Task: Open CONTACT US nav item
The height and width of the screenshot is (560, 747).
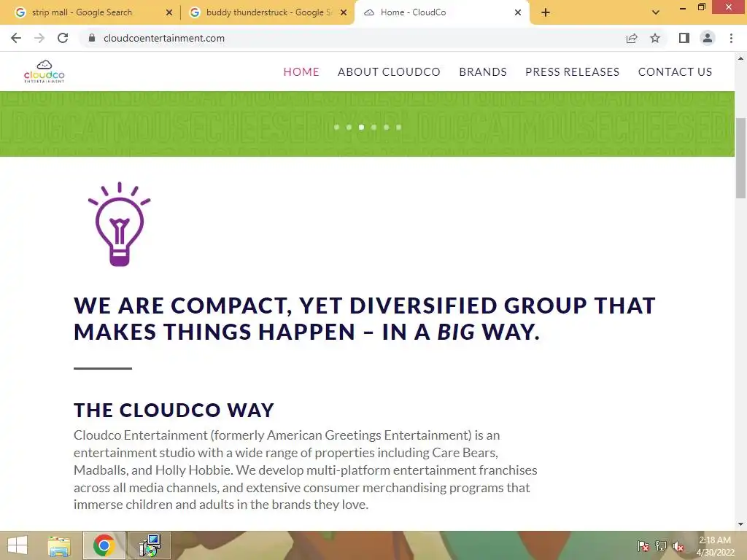Action: tap(675, 72)
